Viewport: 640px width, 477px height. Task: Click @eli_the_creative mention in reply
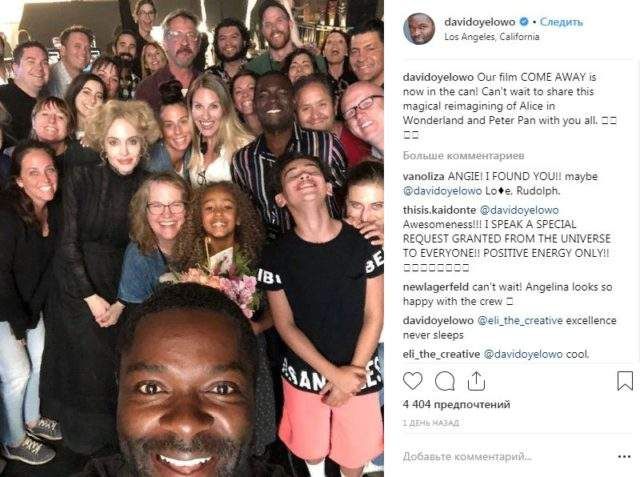coord(520,321)
